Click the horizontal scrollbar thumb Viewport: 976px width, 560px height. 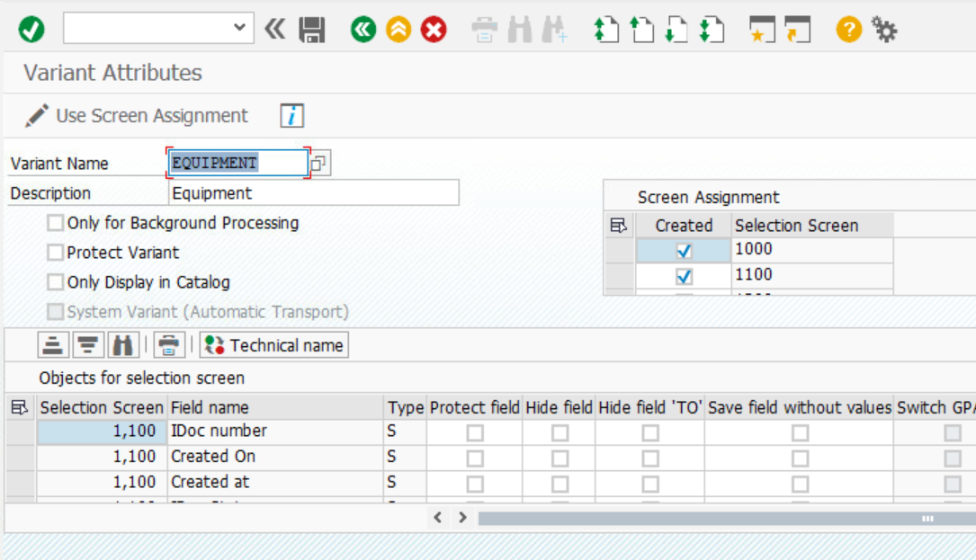click(727, 519)
